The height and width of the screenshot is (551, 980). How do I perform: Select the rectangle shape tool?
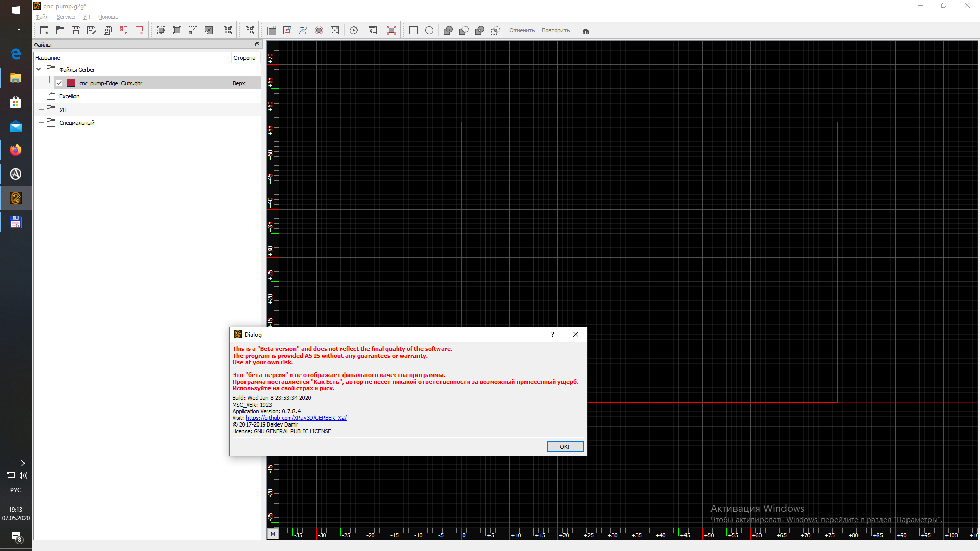pyautogui.click(x=413, y=31)
